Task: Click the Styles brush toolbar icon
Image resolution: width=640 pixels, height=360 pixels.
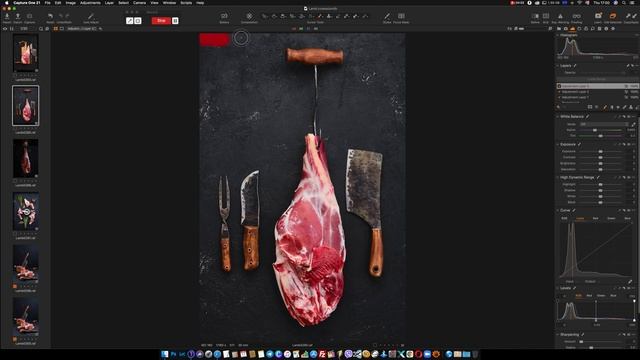Action: [x=387, y=16]
